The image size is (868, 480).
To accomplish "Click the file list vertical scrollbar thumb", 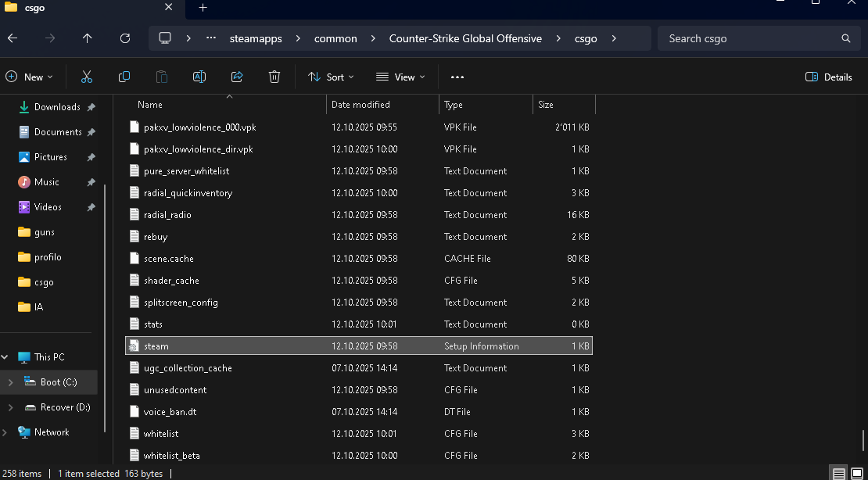I will point(863,441).
